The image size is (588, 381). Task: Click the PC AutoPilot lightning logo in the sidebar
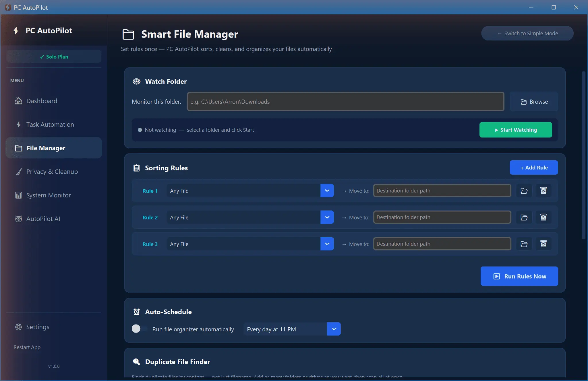(16, 31)
